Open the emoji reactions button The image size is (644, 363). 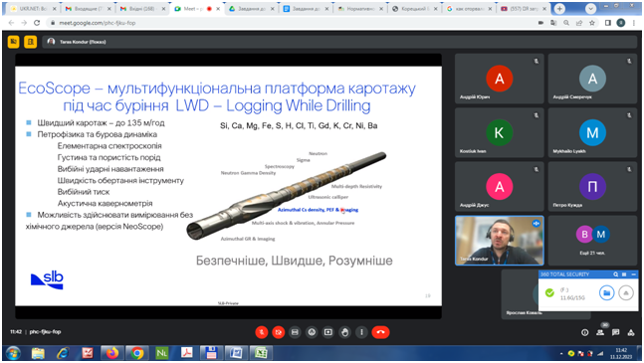tap(312, 332)
